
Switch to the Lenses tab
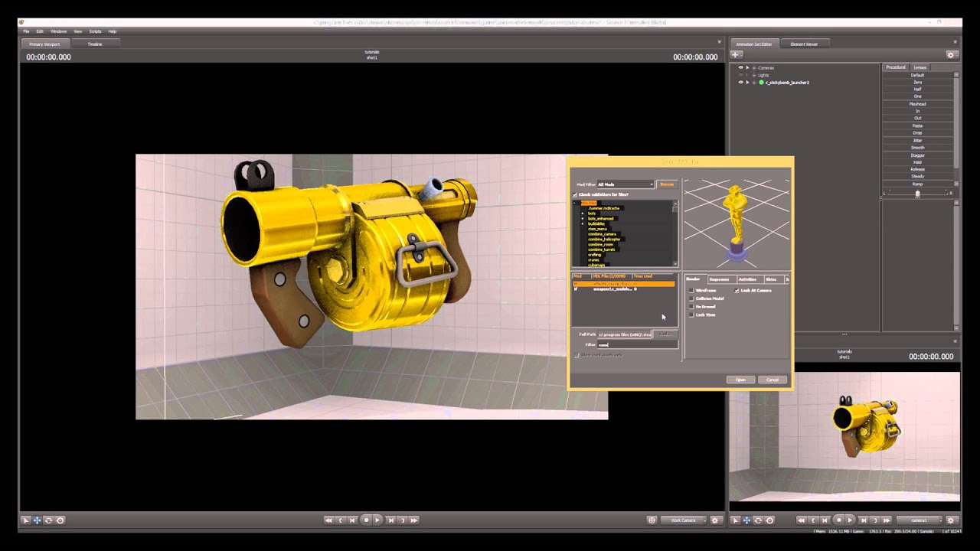click(920, 67)
